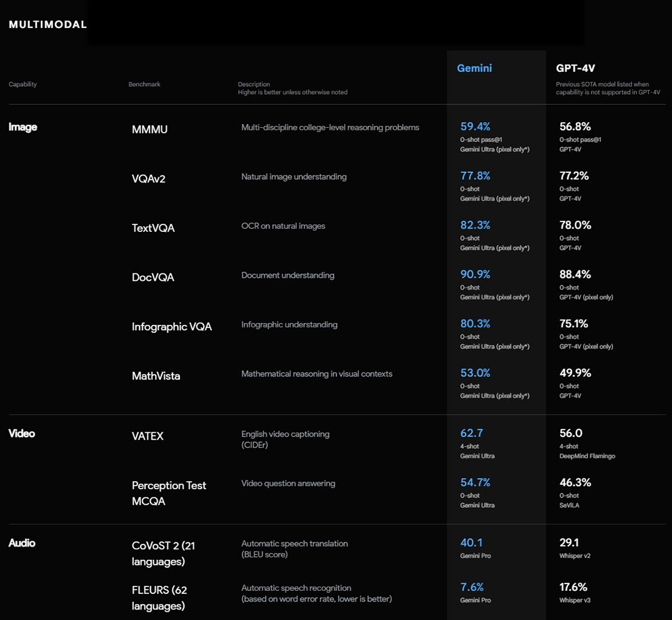This screenshot has width=672, height=620.
Task: Select the Infographic VQA benchmark name
Action: (x=172, y=327)
